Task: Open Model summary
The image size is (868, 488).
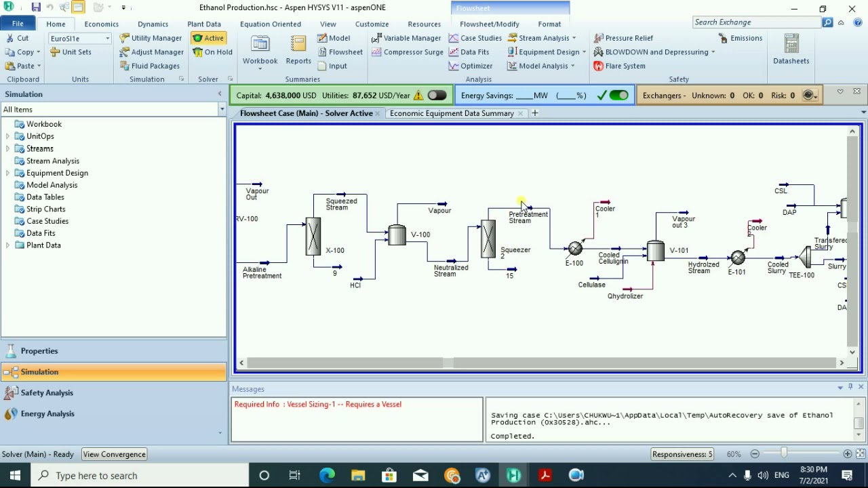Action: 334,38
